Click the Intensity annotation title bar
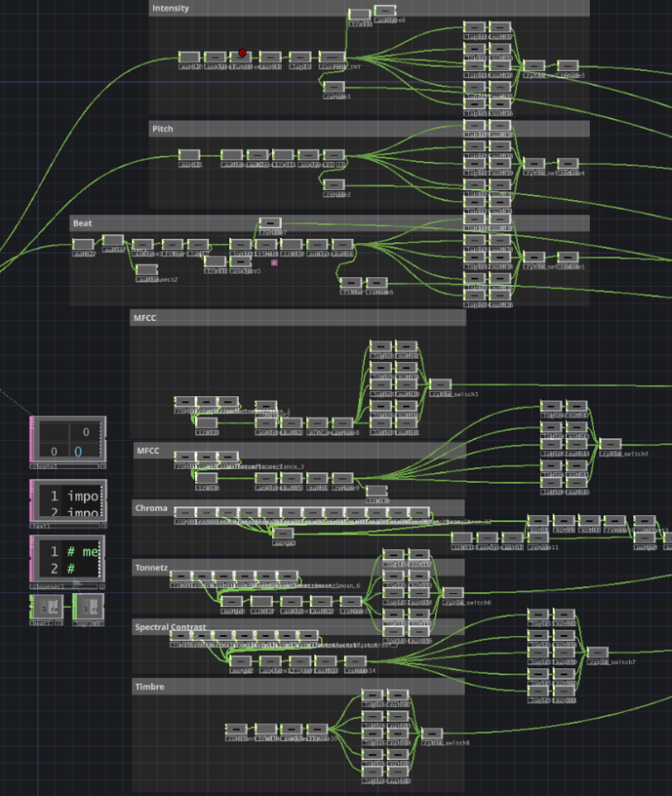This screenshot has height=796, width=672. (x=367, y=8)
